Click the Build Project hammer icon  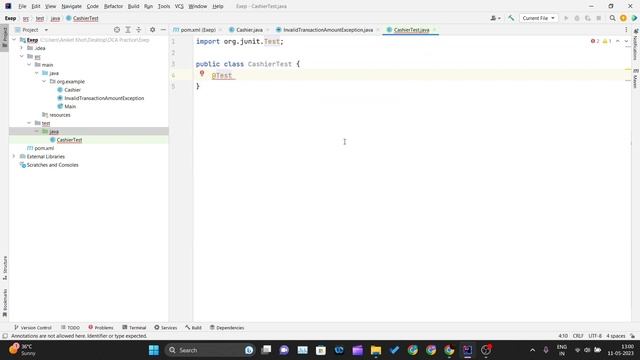tap(511, 18)
